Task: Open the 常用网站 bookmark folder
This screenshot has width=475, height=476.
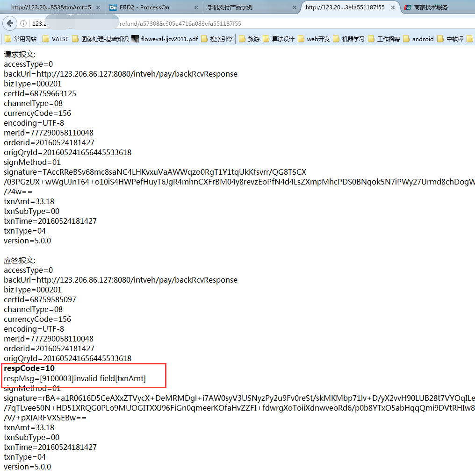Action: [21, 39]
